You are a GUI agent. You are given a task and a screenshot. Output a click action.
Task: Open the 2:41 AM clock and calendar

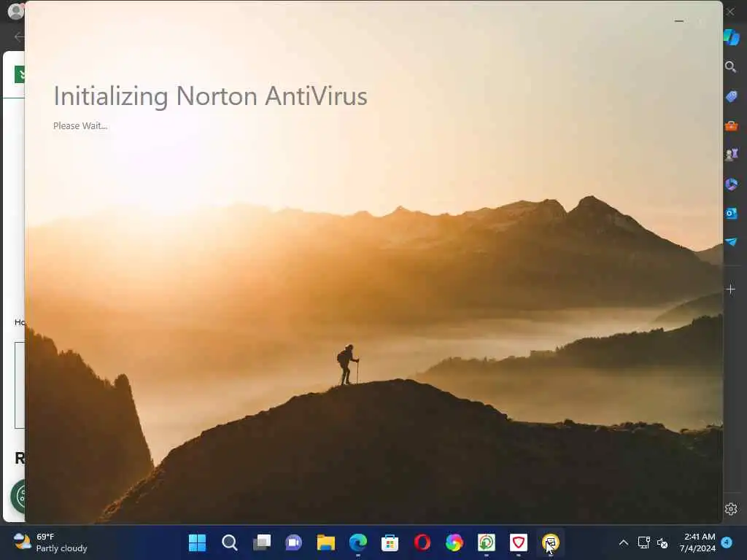(697, 542)
